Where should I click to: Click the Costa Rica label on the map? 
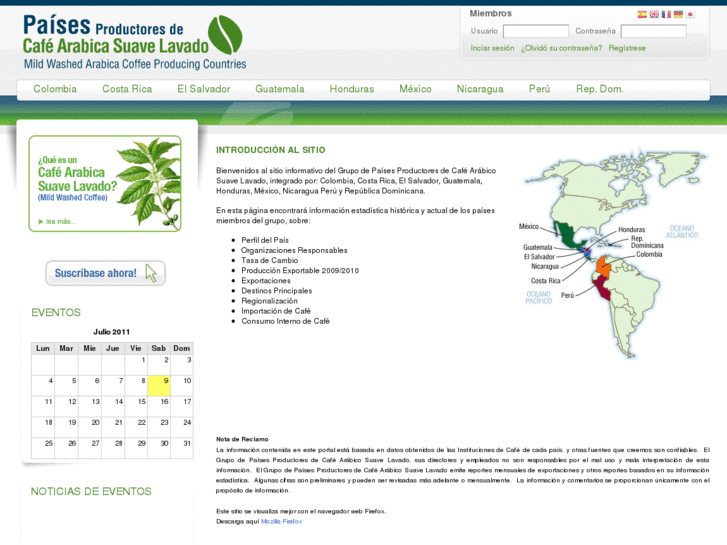(x=546, y=281)
